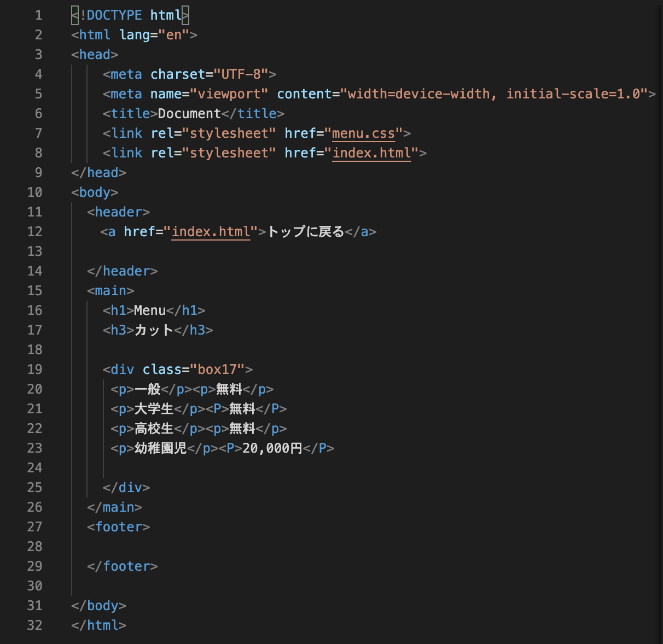
Task: Click the 20,000円 price text
Action: click(272, 448)
